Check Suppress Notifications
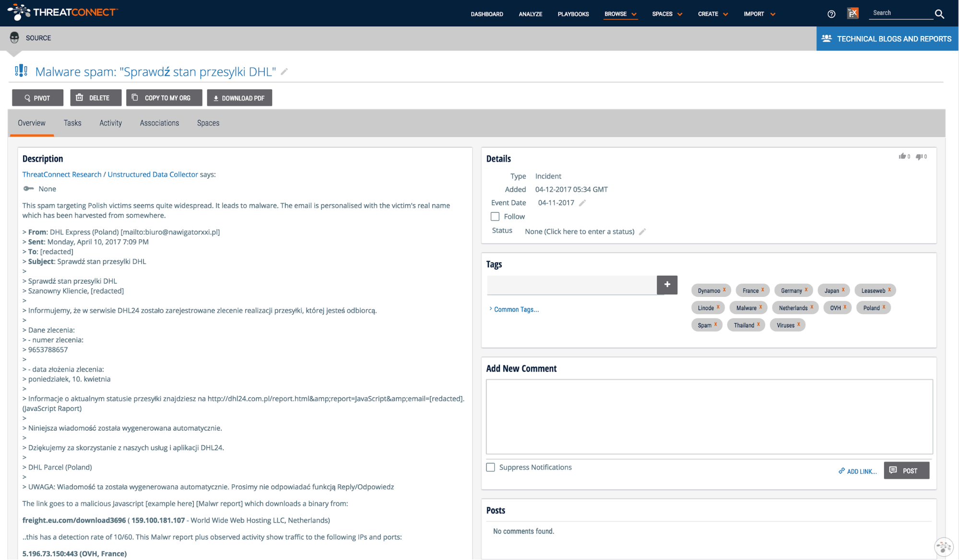The width and height of the screenshot is (959, 560). [x=490, y=467]
